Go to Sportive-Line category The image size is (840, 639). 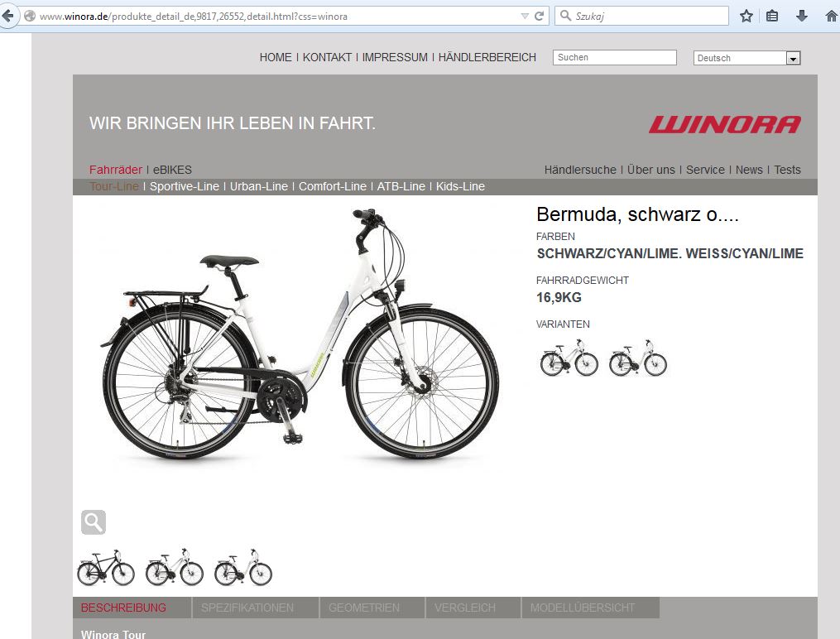(x=185, y=186)
